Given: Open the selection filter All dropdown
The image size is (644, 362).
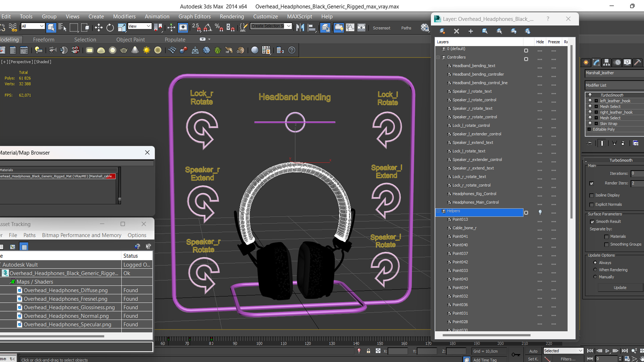Looking at the screenshot, I should pos(33,26).
